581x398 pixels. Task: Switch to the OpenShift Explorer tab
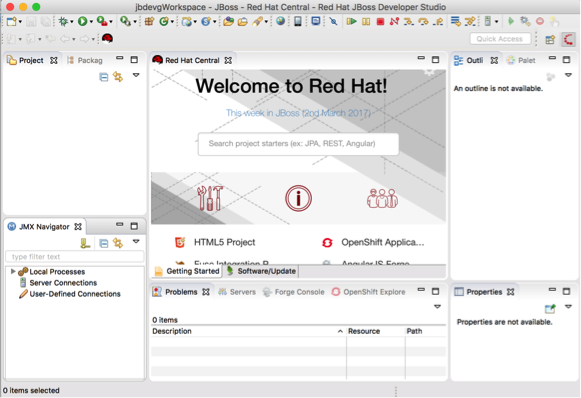[368, 292]
